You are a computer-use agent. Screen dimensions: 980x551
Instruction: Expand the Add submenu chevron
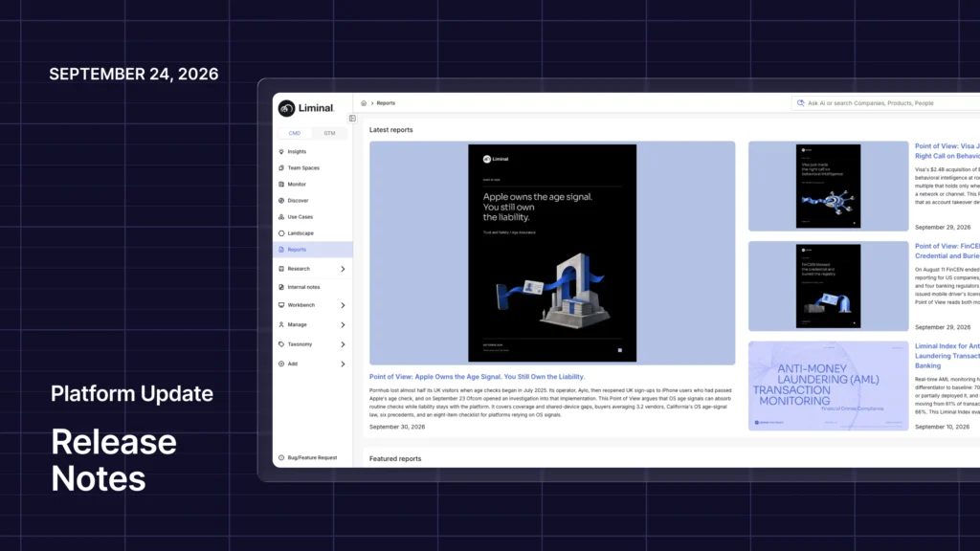coord(343,364)
